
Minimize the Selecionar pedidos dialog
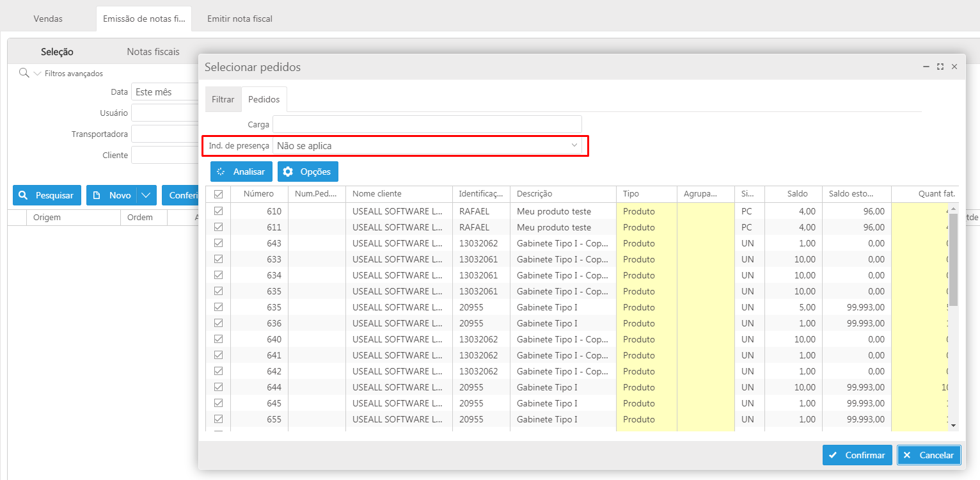click(x=926, y=67)
